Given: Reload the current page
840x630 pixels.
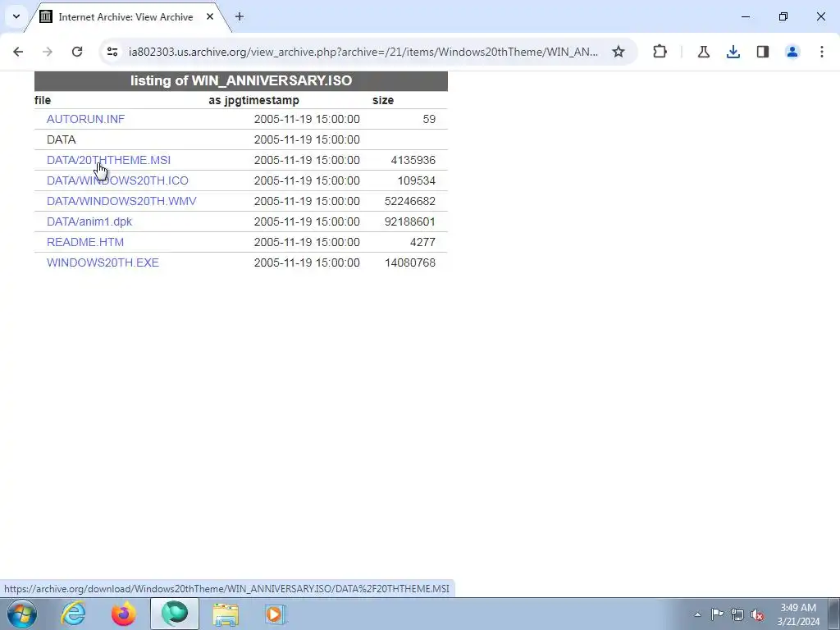Looking at the screenshot, I should (77, 52).
